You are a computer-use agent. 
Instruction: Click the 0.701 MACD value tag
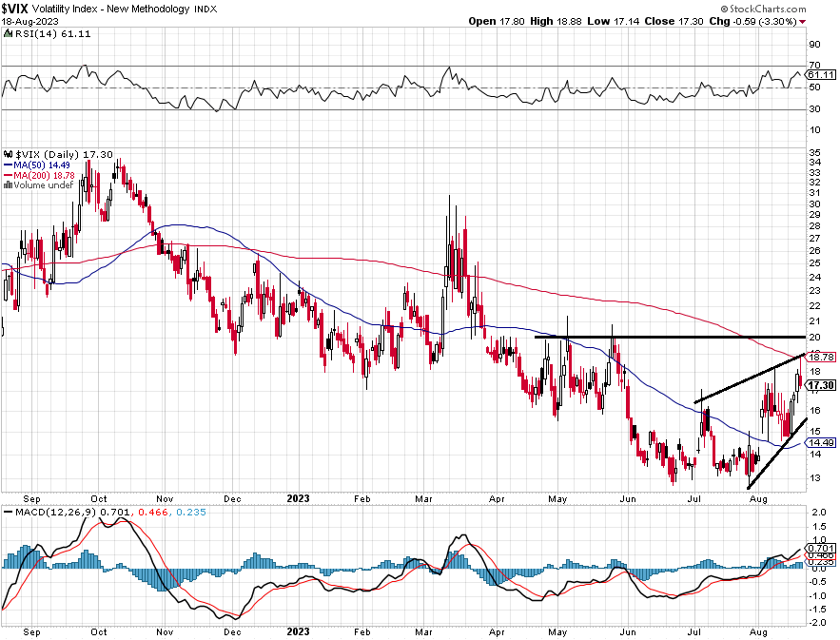820,548
